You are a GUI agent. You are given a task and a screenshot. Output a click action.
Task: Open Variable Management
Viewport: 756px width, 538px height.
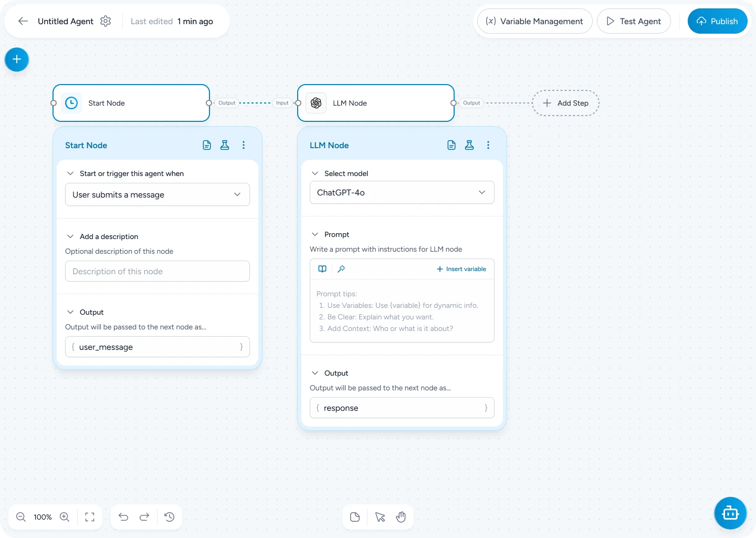(534, 21)
